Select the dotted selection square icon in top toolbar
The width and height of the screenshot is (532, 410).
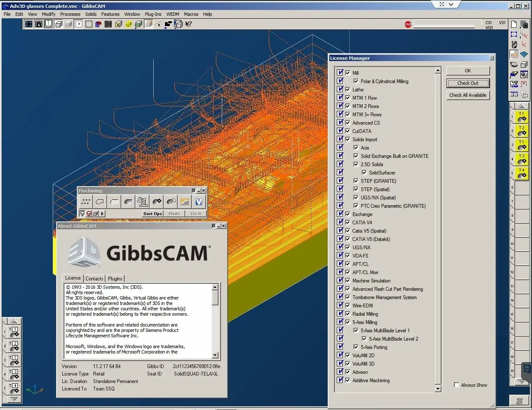[x=78, y=25]
